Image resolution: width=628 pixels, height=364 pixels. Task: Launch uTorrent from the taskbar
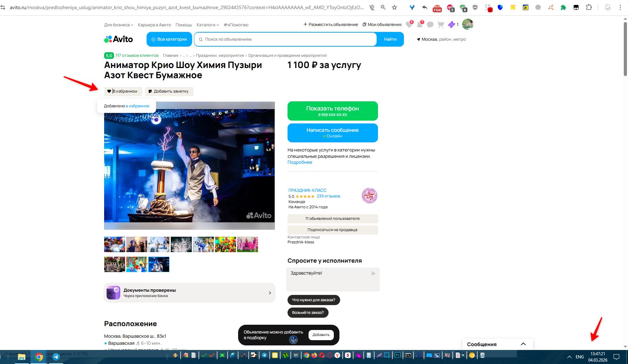[x=286, y=355]
